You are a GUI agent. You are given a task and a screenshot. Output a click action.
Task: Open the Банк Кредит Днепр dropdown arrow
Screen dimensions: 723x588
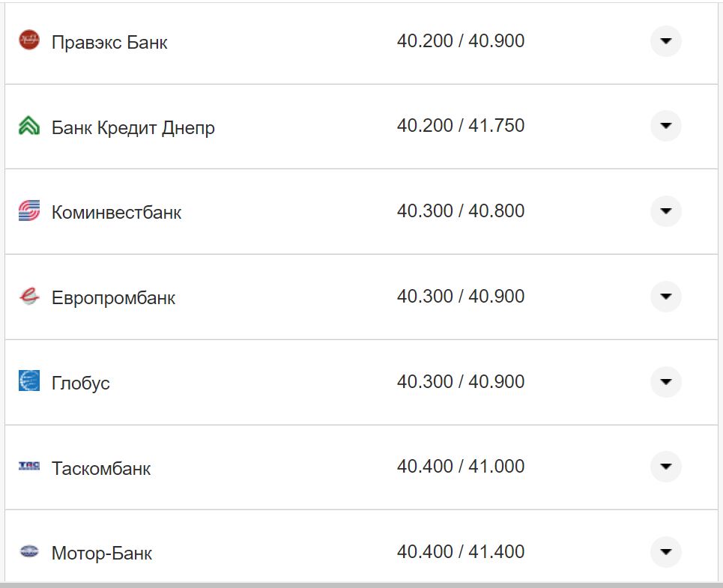point(665,126)
